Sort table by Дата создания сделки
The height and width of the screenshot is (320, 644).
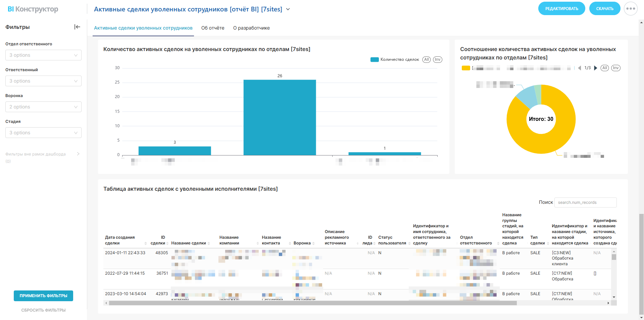[x=146, y=243]
